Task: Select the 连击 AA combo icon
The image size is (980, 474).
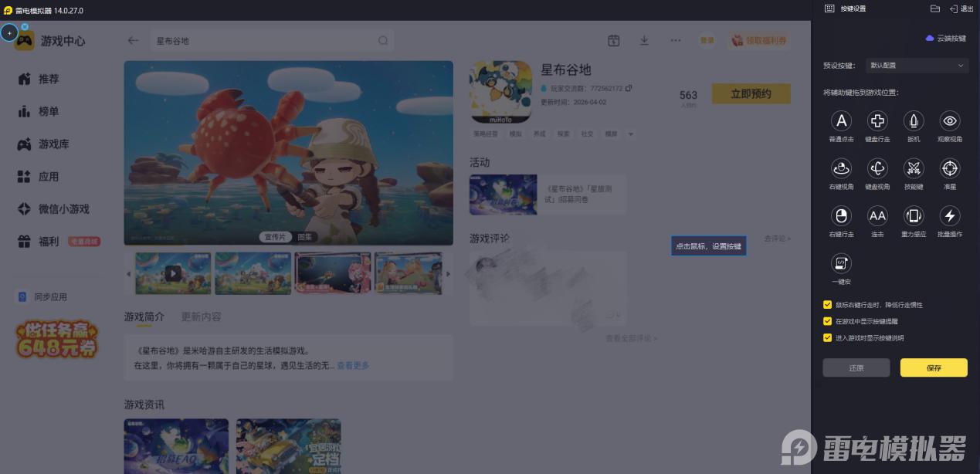Action: tap(877, 215)
